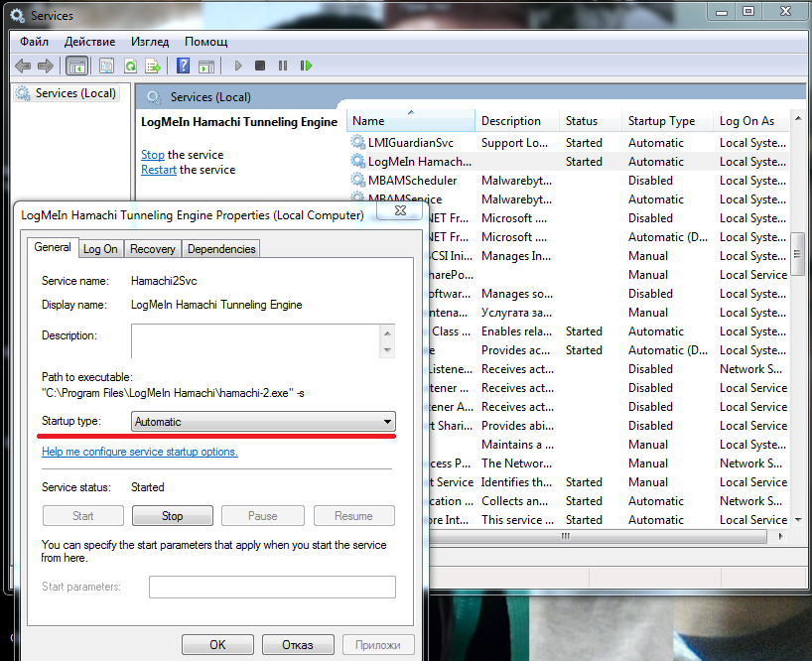The height and width of the screenshot is (661, 812).
Task: Pause the service with the toolbar pause icon
Action: (283, 66)
